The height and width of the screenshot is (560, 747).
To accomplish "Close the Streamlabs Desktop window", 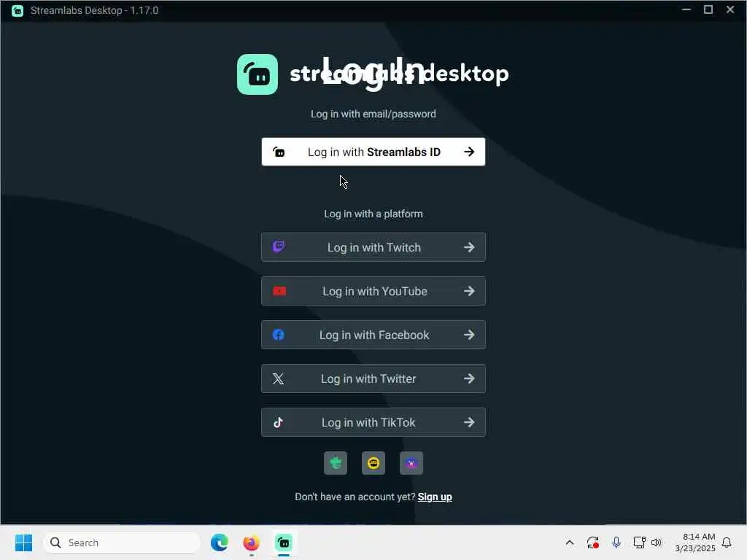I will [730, 9].
